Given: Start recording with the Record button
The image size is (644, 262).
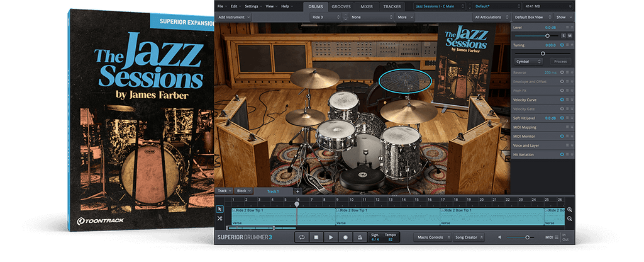Looking at the screenshot, I should click(x=345, y=237).
